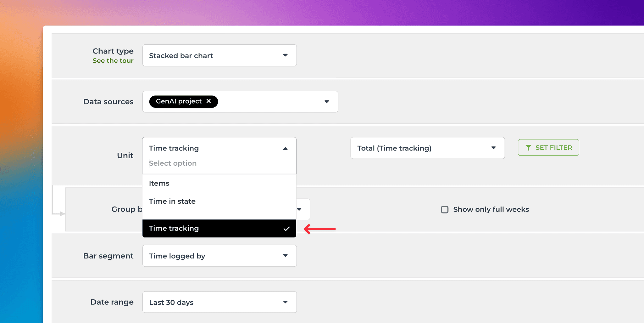The height and width of the screenshot is (323, 644).
Task: Select Items from the Unit options list
Action: pos(159,183)
